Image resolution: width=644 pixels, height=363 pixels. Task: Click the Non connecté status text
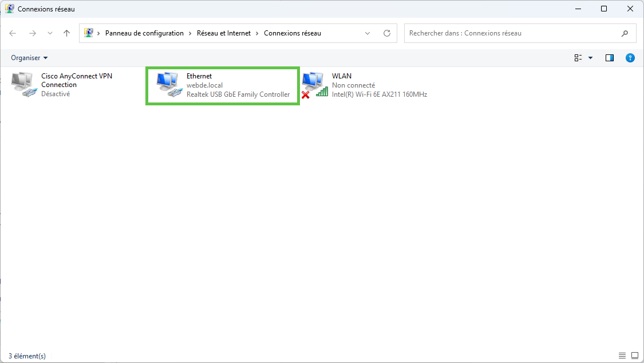coord(354,85)
